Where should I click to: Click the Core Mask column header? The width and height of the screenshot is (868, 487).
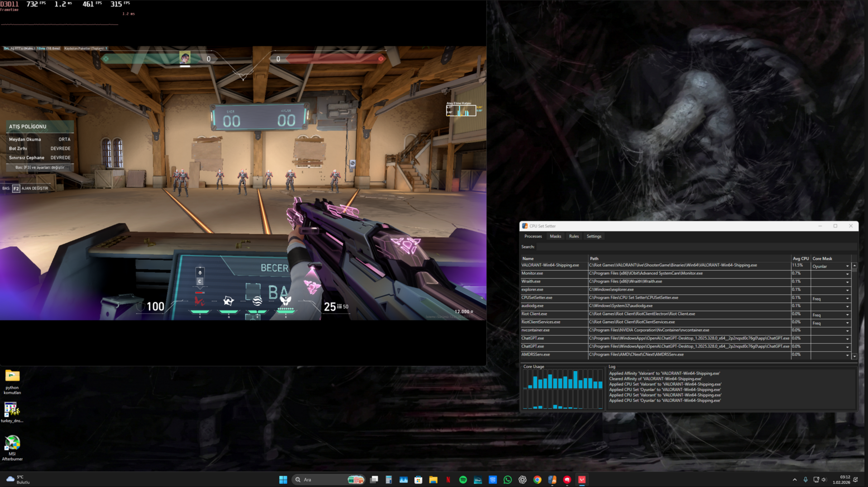831,258
